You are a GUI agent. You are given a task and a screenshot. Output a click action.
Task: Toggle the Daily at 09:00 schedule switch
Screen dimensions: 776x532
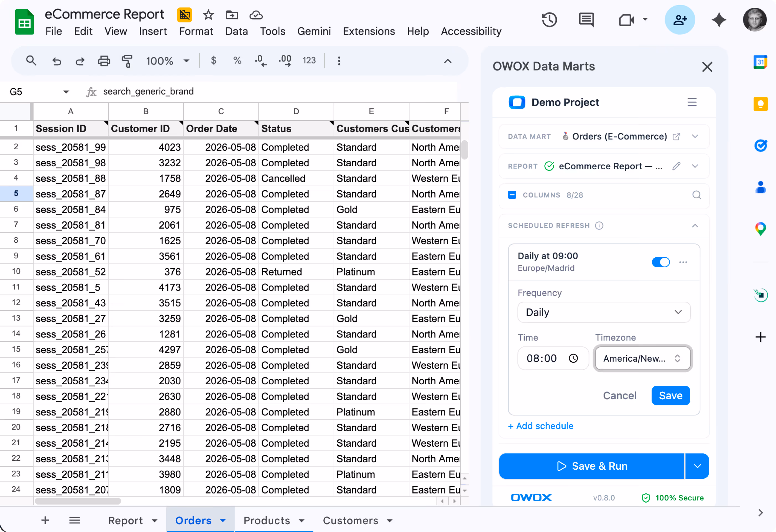(x=660, y=262)
